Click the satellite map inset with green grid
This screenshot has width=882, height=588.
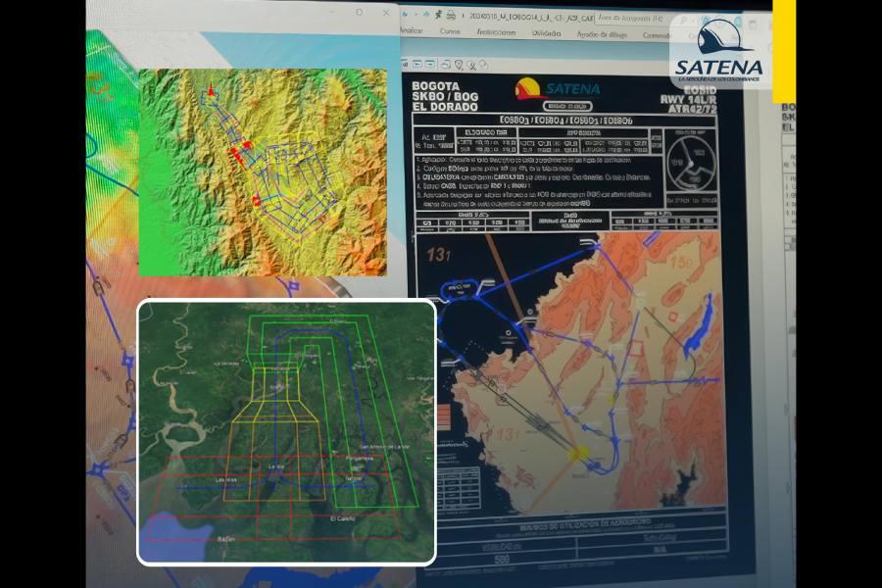click(x=286, y=431)
